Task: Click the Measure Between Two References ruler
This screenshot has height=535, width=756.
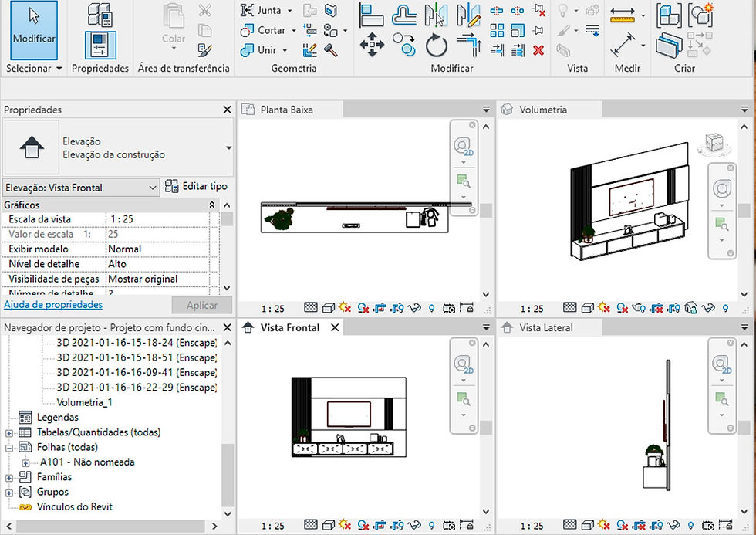Action: 622,15
